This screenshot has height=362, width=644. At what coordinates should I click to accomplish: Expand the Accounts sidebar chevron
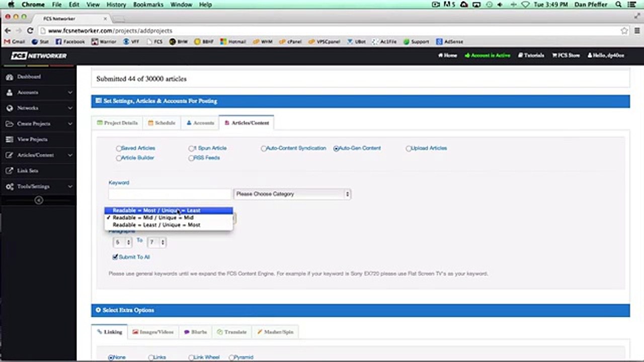[70, 93]
